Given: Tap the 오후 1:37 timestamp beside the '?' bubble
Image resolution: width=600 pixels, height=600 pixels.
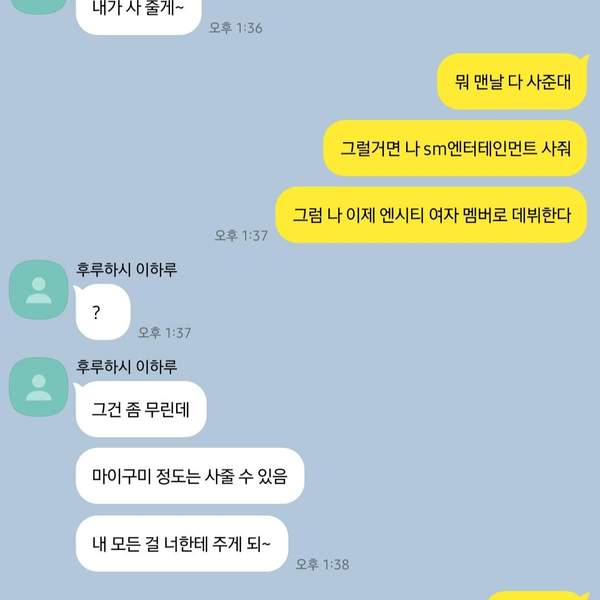Looking at the screenshot, I should (x=164, y=333).
